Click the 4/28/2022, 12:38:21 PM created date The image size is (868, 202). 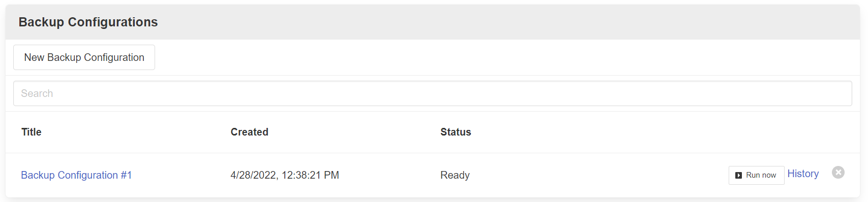coord(285,175)
